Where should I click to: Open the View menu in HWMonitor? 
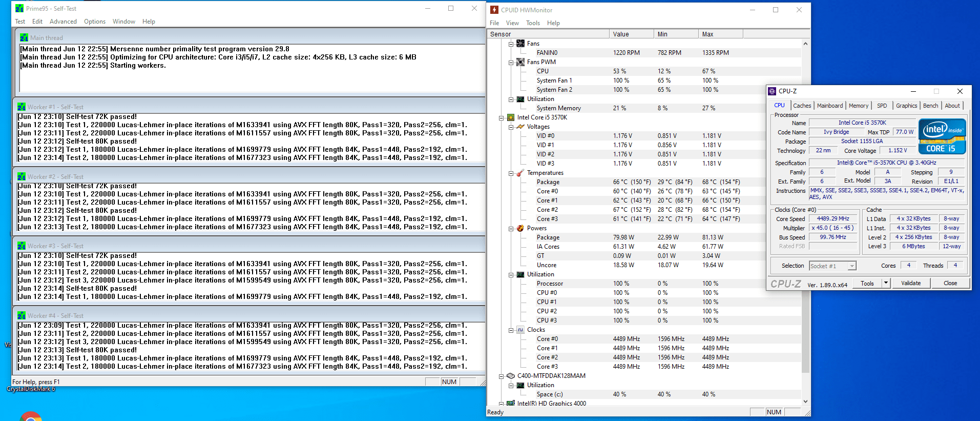512,23
